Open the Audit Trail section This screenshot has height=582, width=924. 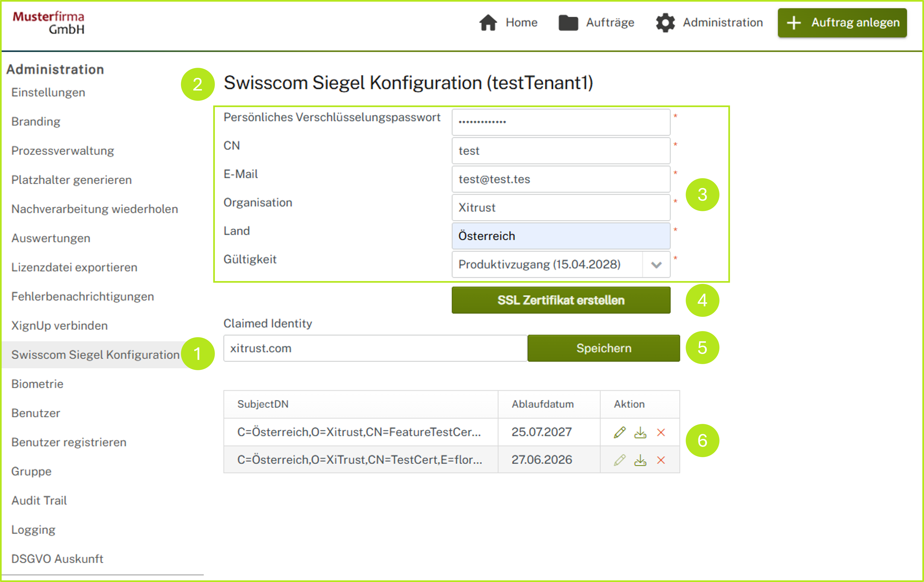click(x=39, y=500)
